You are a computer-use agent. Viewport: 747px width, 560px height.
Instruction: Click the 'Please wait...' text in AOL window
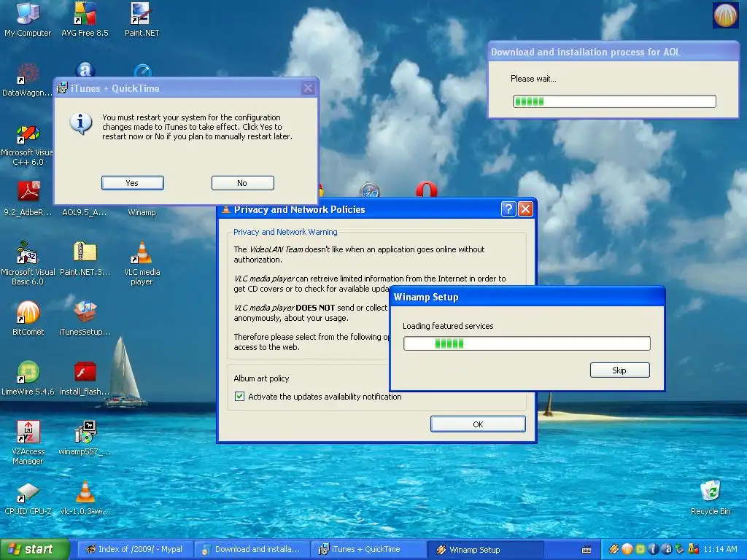pyautogui.click(x=533, y=79)
